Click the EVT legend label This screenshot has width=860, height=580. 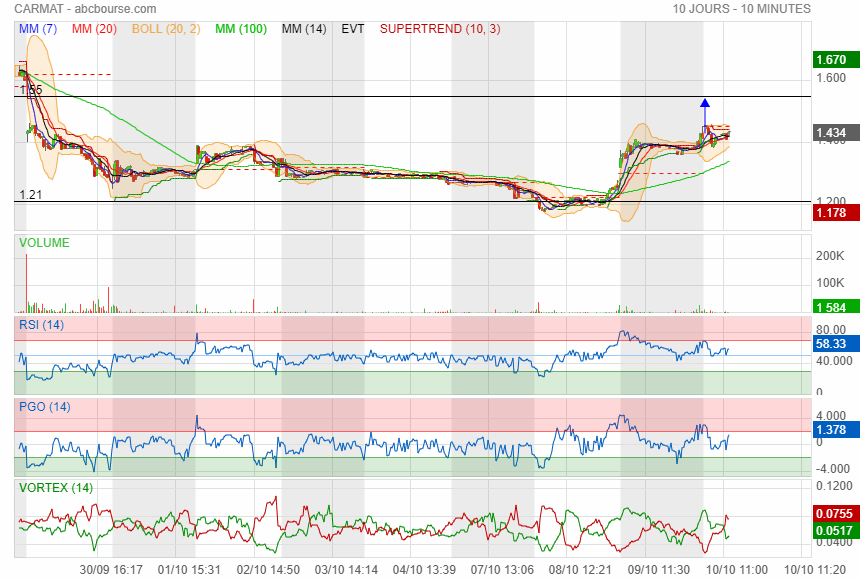click(353, 29)
